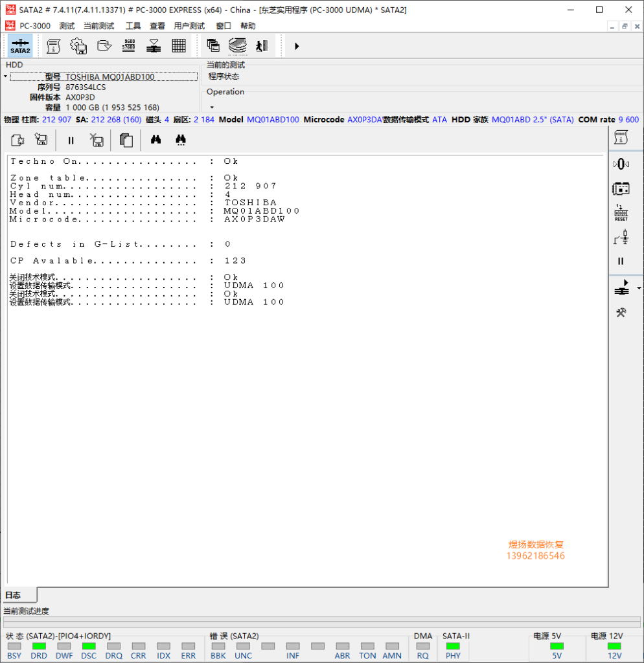The image size is (644, 663).
Task: Switch to the 日志 tab
Action: 14,596
